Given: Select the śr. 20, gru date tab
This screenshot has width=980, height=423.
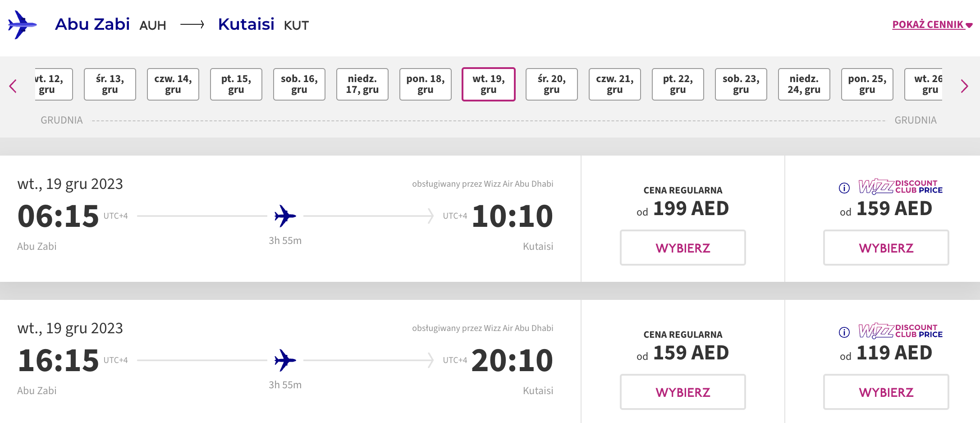Looking at the screenshot, I should 551,84.
